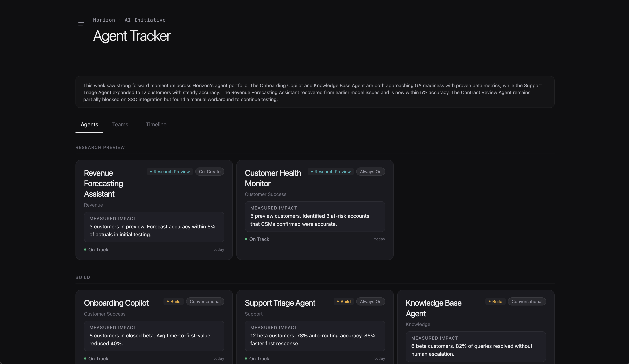Open the Customer Health Monitor card

tap(273, 178)
